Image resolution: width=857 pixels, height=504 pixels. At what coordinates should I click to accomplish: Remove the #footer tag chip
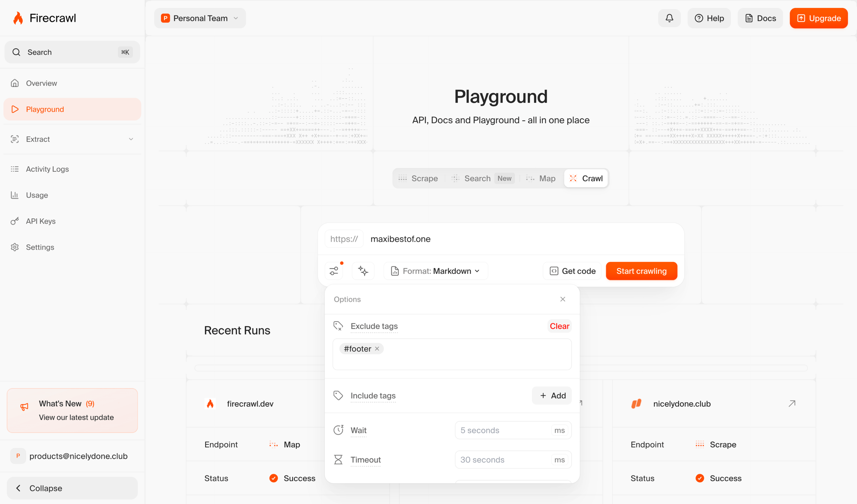click(x=377, y=349)
